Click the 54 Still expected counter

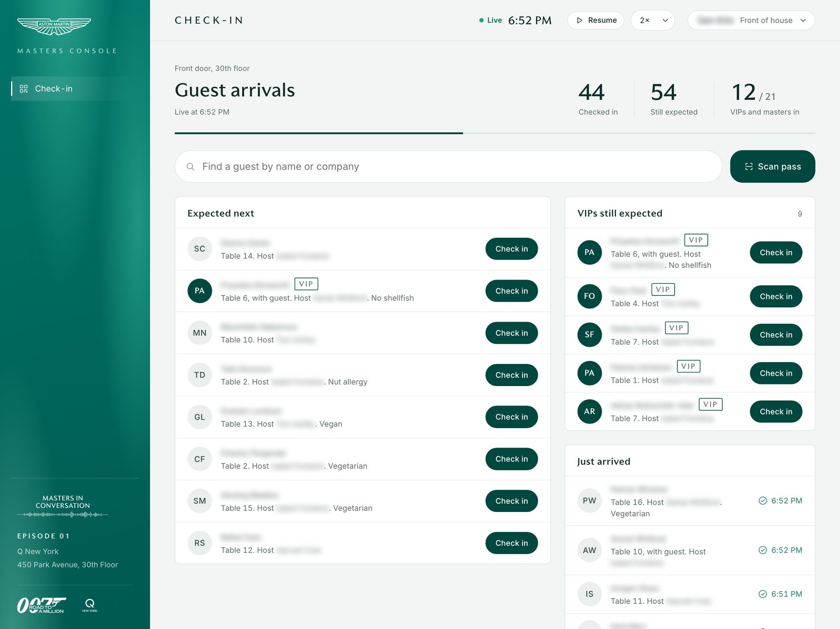[x=674, y=99]
